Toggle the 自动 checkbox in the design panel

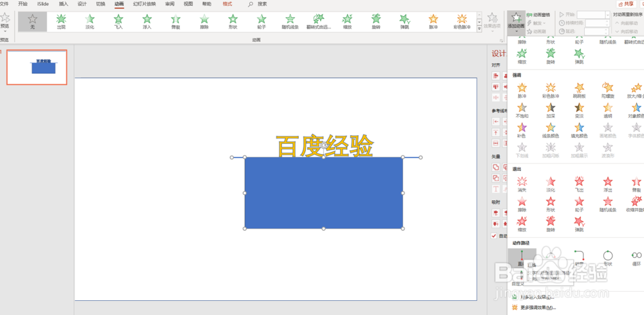[x=494, y=236]
